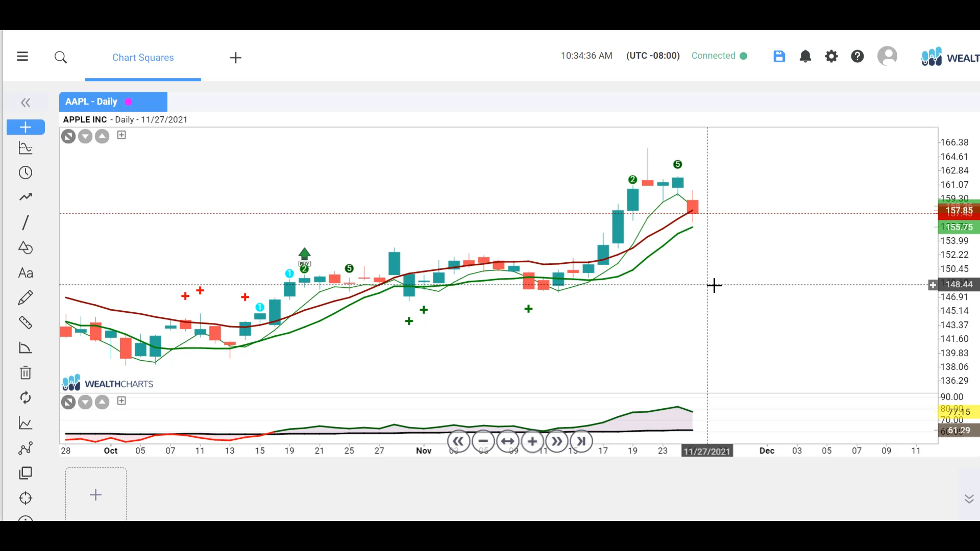Viewport: 980px width, 551px height.
Task: Add a new workspace tab with plus
Action: (x=236, y=58)
